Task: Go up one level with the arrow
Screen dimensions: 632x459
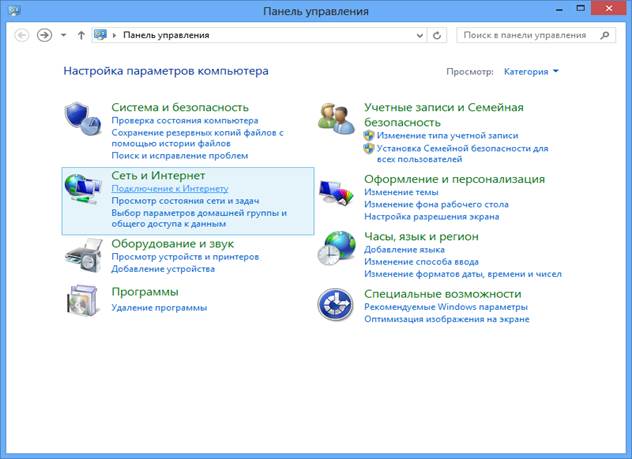Action: 81,34
